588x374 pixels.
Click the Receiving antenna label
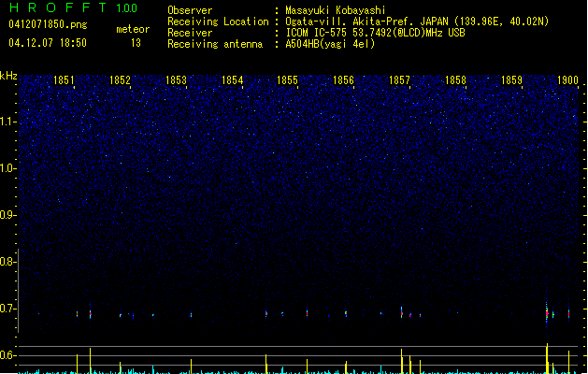click(215, 44)
